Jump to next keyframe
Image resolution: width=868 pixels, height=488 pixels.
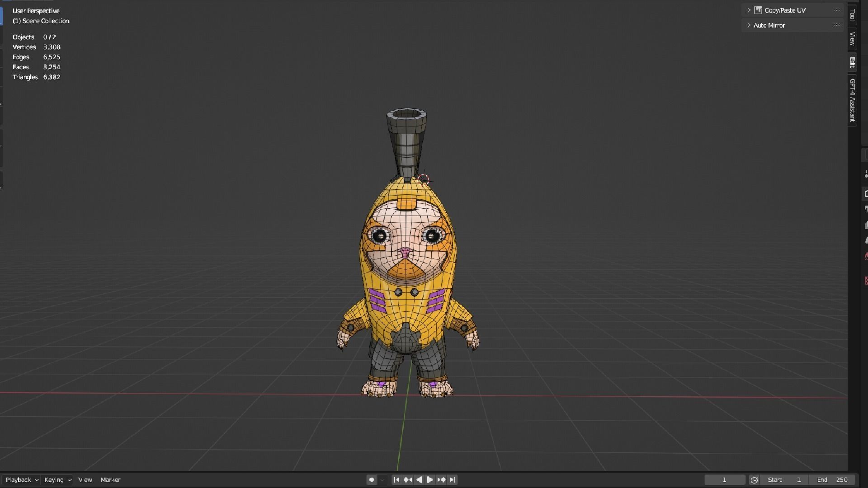[441, 480]
